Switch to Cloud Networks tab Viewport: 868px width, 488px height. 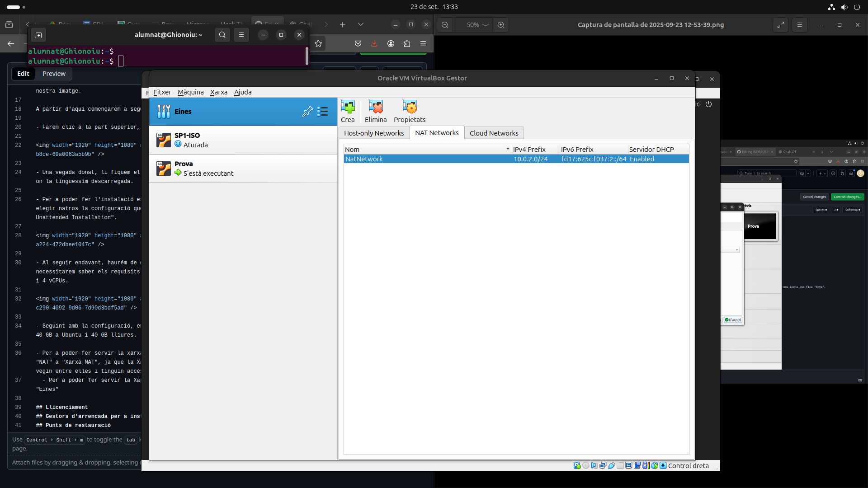(494, 133)
